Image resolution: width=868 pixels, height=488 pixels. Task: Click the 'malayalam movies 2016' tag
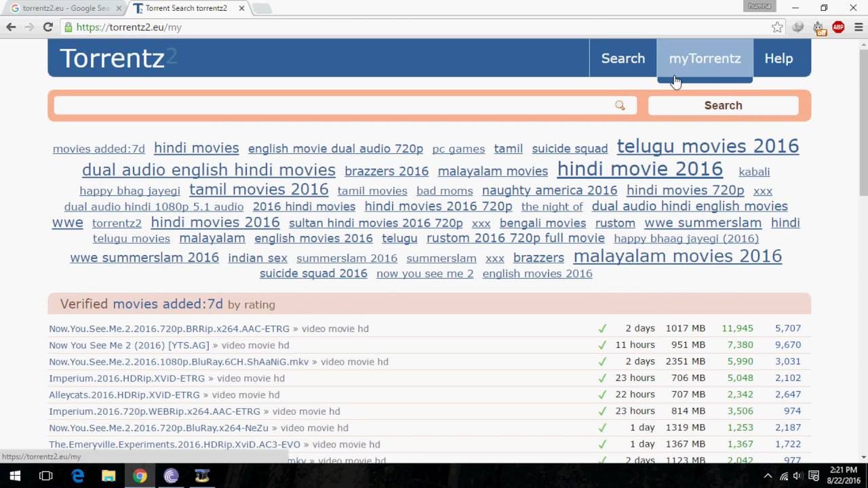click(677, 256)
